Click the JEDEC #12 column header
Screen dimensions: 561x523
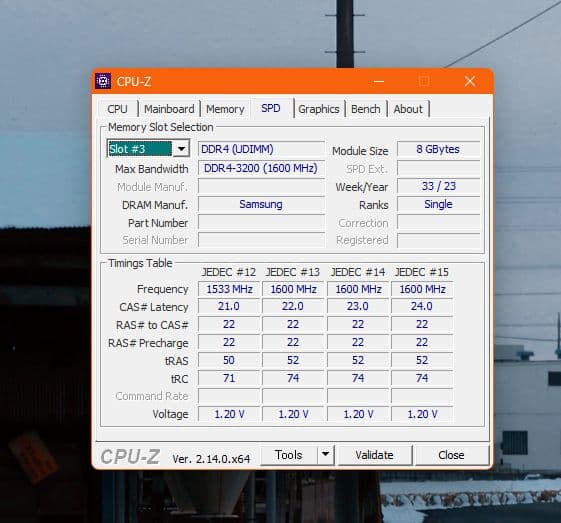[229, 272]
